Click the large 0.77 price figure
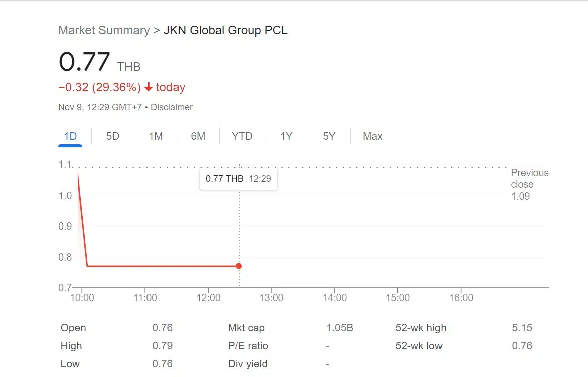The height and width of the screenshot is (377, 588). [x=84, y=63]
